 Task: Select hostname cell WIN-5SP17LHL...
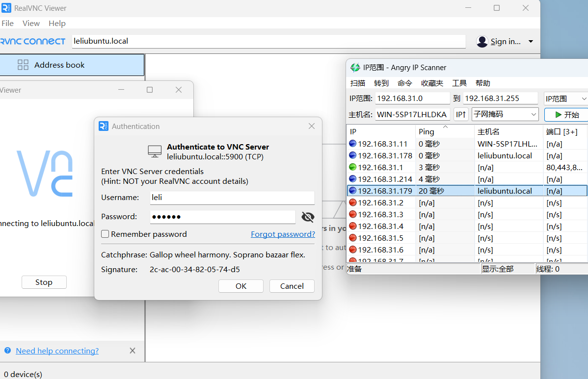(x=508, y=144)
